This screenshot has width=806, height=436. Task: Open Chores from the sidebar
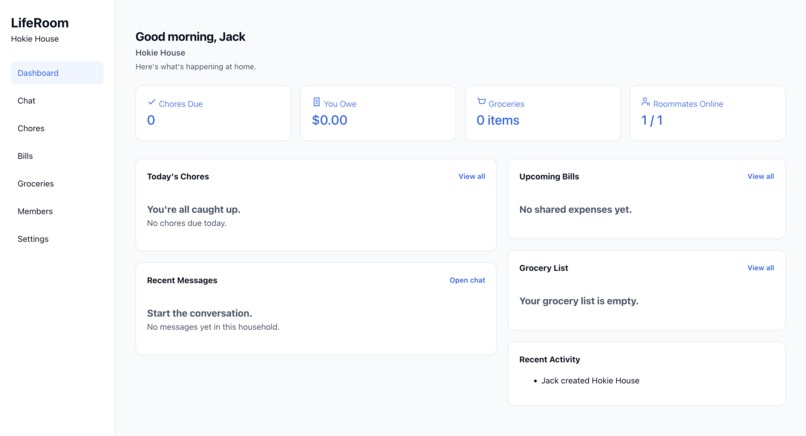[57, 129]
